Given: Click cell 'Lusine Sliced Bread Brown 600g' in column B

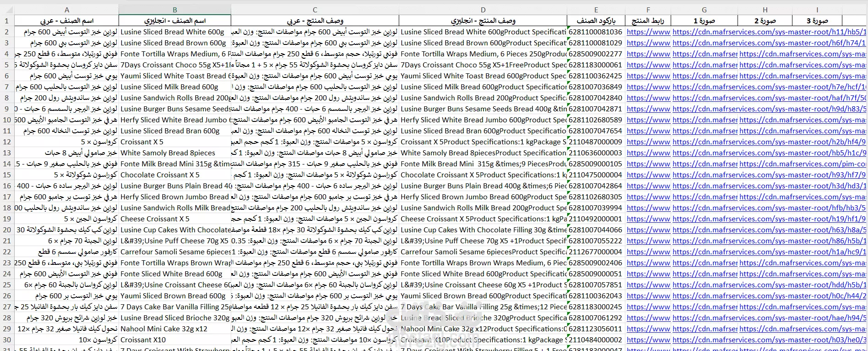Looking at the screenshot, I should click(175, 43).
